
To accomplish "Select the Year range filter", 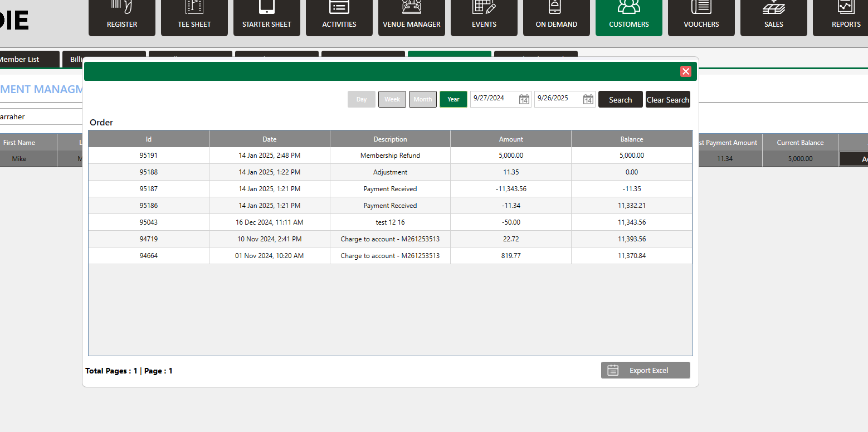I will coord(453,99).
